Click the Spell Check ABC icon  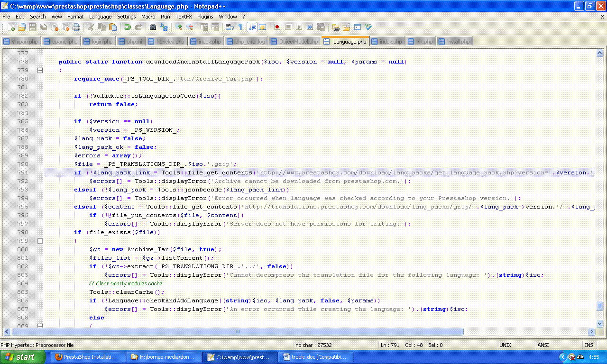pos(368,27)
